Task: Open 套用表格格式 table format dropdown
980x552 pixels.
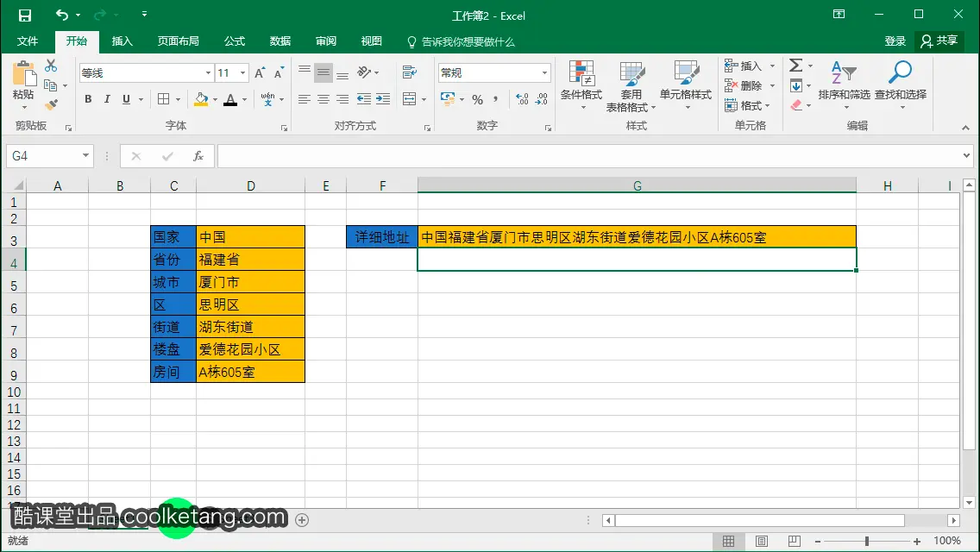Action: (x=631, y=86)
